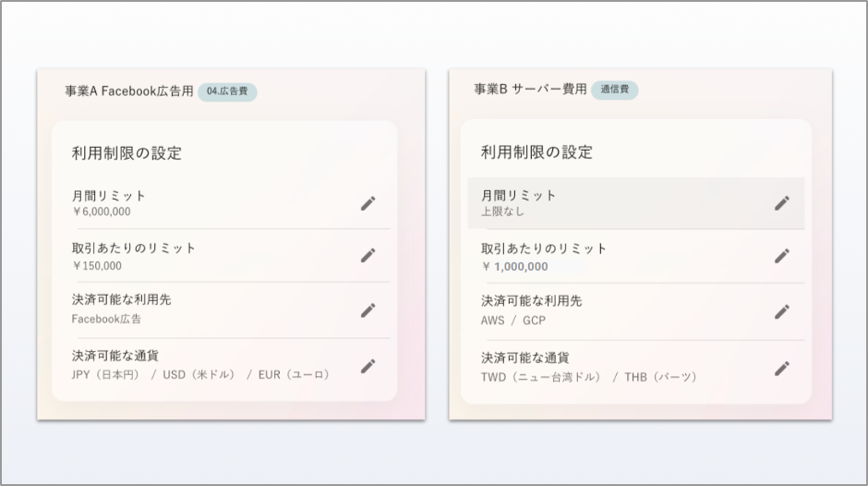The width and height of the screenshot is (868, 486).
Task: Click the Facebook広告 merchant value
Action: [x=106, y=319]
